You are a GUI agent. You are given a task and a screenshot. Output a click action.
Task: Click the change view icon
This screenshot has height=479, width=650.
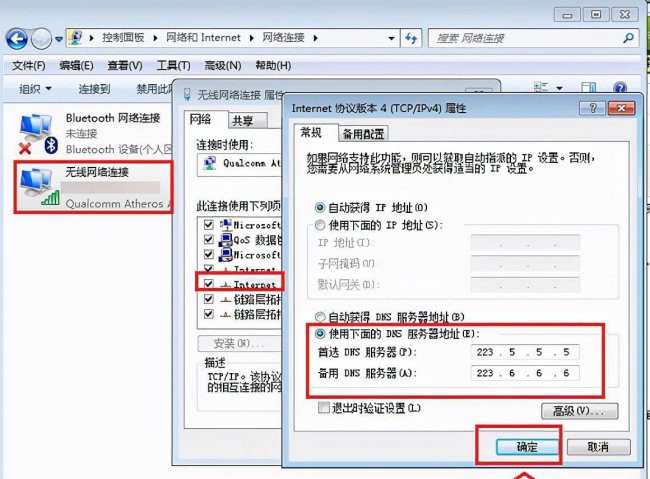tap(541, 88)
